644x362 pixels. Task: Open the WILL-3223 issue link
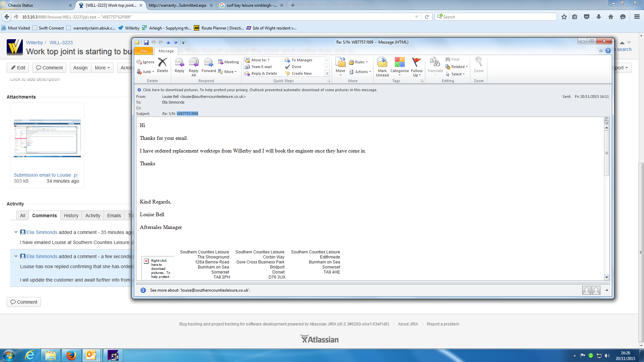(x=61, y=43)
